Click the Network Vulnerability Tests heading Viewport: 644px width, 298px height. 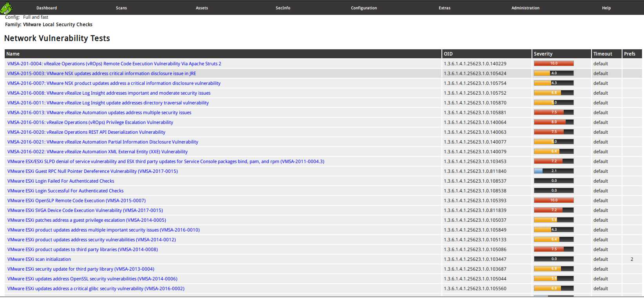[x=57, y=38]
